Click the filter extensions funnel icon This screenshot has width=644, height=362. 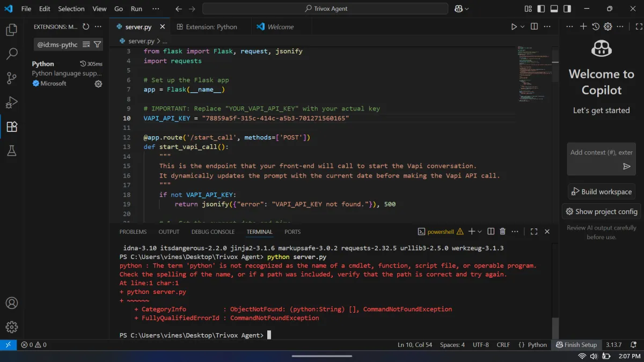coord(97,45)
